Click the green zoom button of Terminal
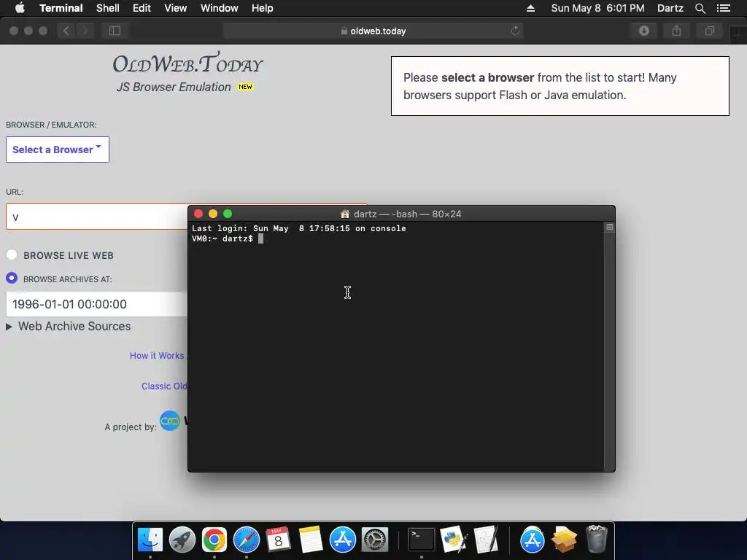Viewport: 747px width, 560px height. (x=228, y=214)
